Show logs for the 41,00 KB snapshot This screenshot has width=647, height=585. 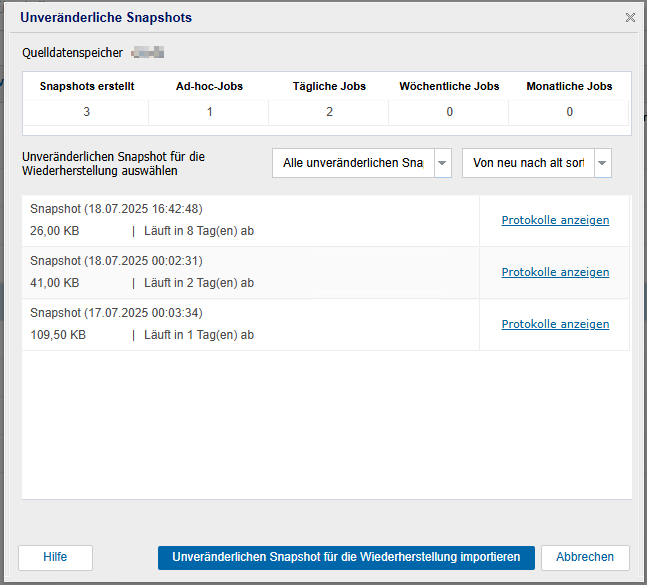555,272
